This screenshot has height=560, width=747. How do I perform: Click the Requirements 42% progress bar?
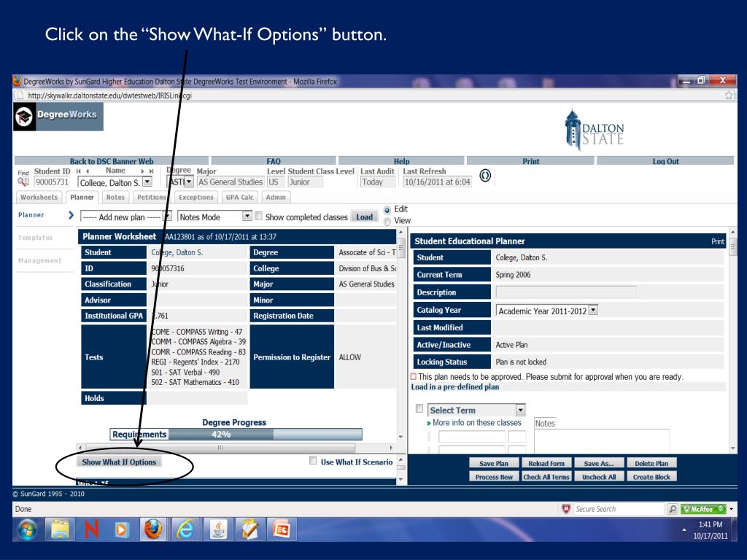click(x=236, y=435)
